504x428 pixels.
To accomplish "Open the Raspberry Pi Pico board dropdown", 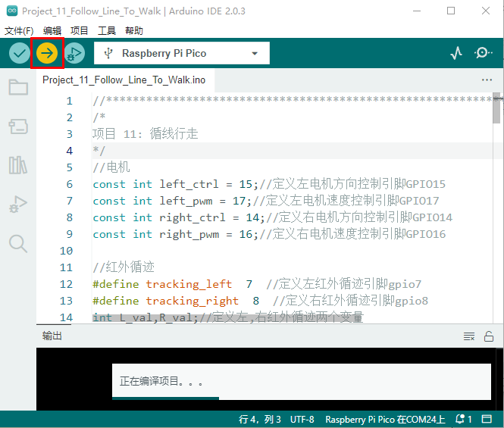I will tap(182, 53).
